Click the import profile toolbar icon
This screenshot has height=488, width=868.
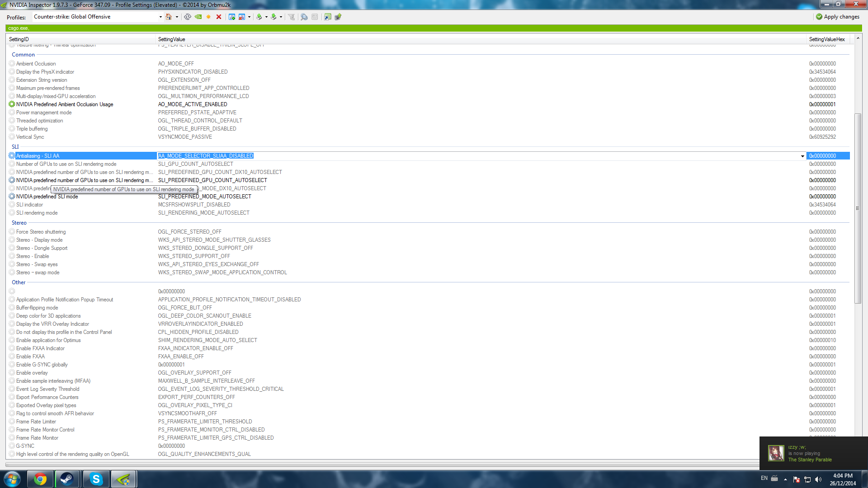pos(274,17)
